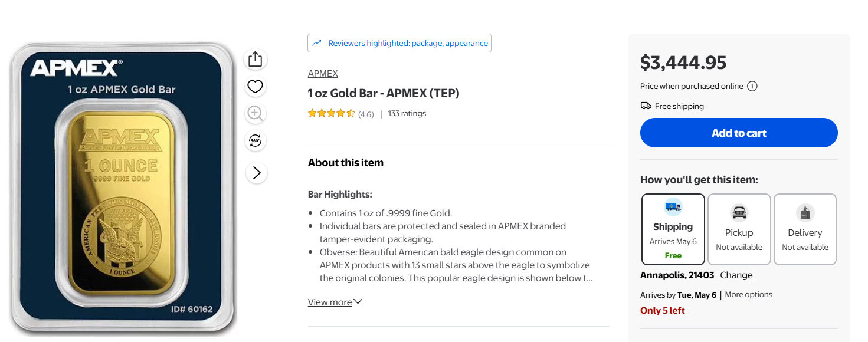The image size is (868, 342).
Task: Select the Pickup fulfillment option
Action: [739, 229]
